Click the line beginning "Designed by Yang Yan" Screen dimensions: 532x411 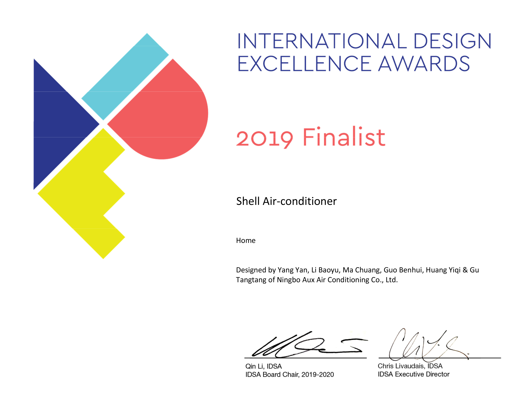[358, 270]
